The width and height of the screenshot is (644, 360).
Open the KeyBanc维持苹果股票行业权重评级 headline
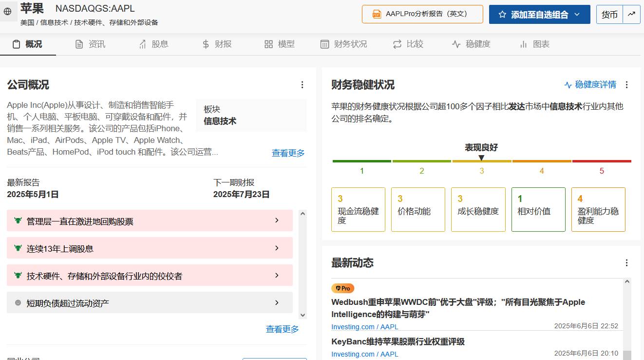pyautogui.click(x=398, y=341)
